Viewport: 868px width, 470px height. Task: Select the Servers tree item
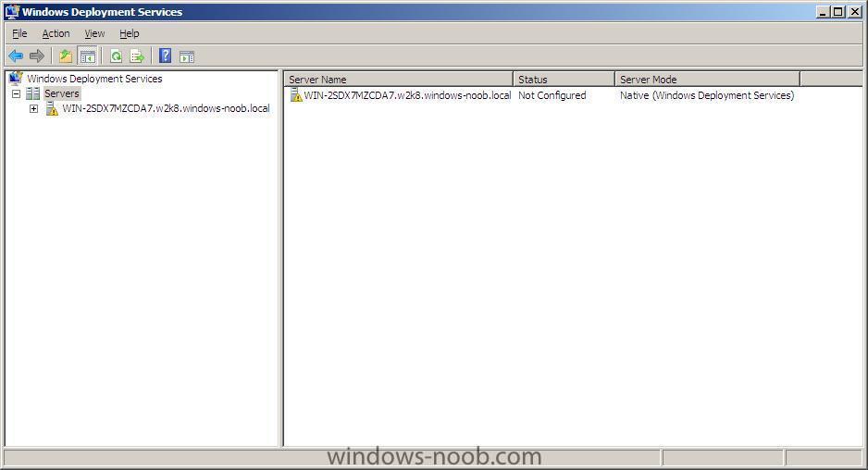[x=62, y=93]
